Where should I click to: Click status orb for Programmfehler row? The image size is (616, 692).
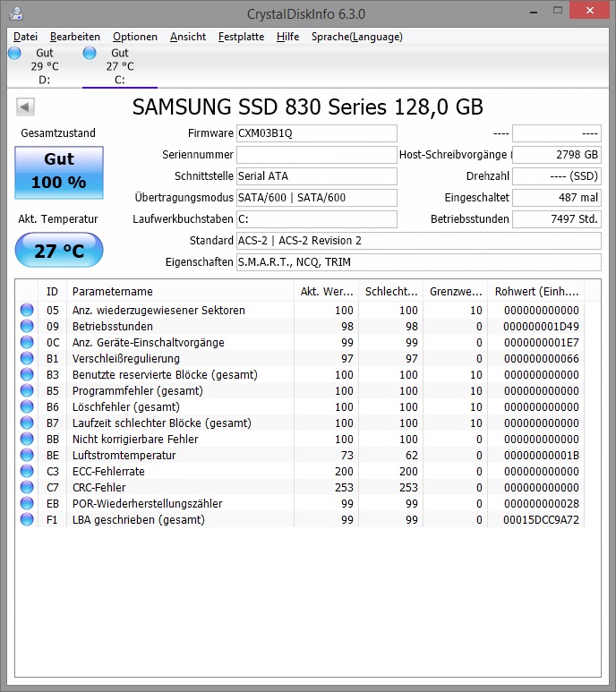pyautogui.click(x=27, y=390)
